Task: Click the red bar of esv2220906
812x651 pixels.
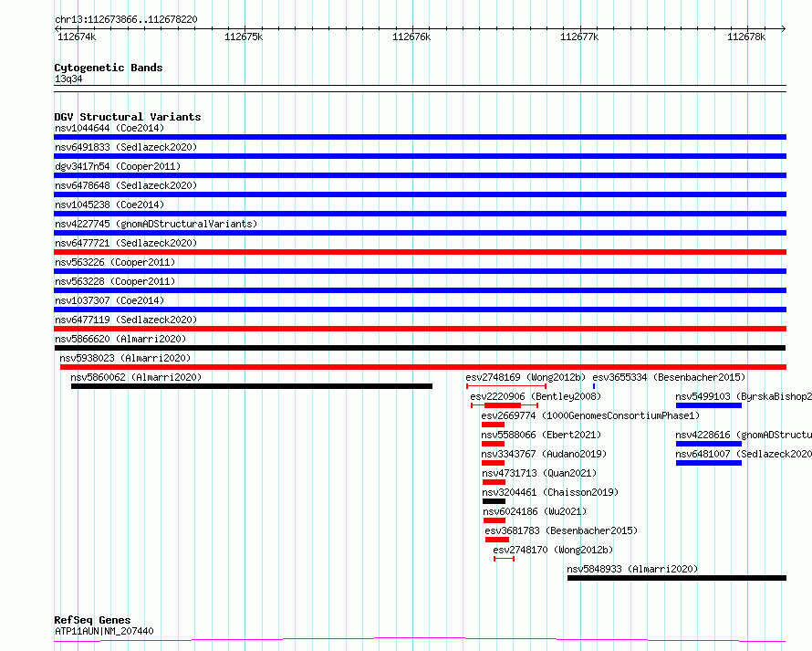Action: (x=503, y=405)
